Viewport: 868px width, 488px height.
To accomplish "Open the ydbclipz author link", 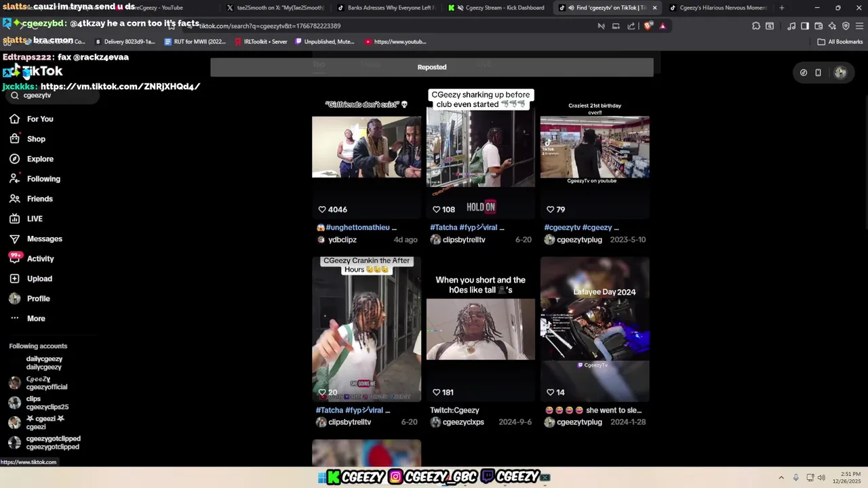I will tap(342, 240).
